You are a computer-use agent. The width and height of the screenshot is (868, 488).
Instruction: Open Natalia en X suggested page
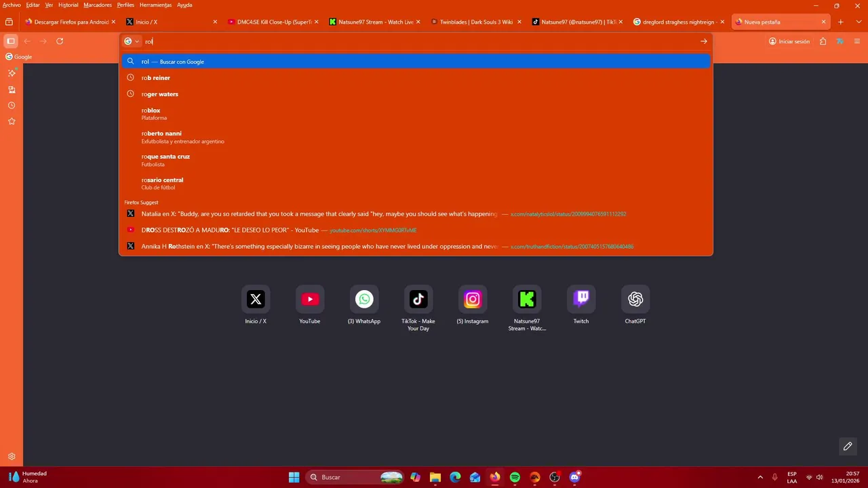[x=416, y=214]
